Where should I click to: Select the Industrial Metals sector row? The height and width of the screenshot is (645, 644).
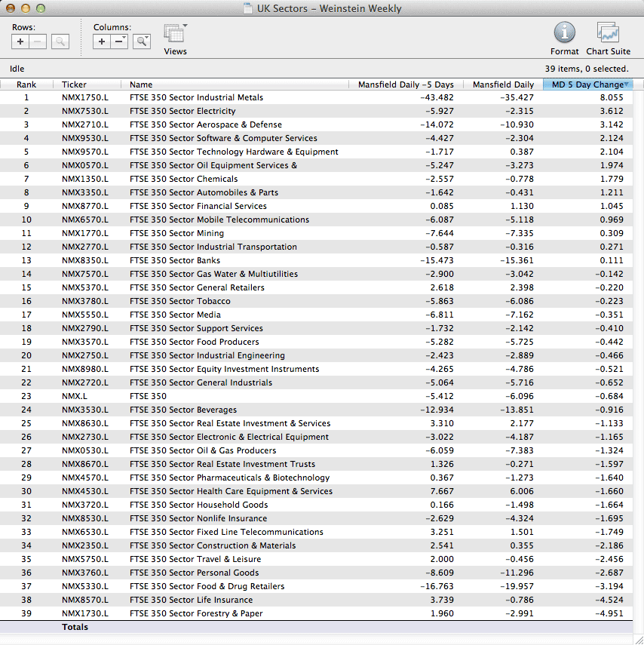pos(196,97)
